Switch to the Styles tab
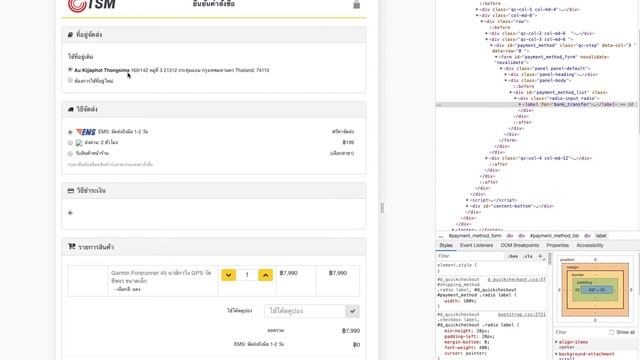 (x=446, y=245)
